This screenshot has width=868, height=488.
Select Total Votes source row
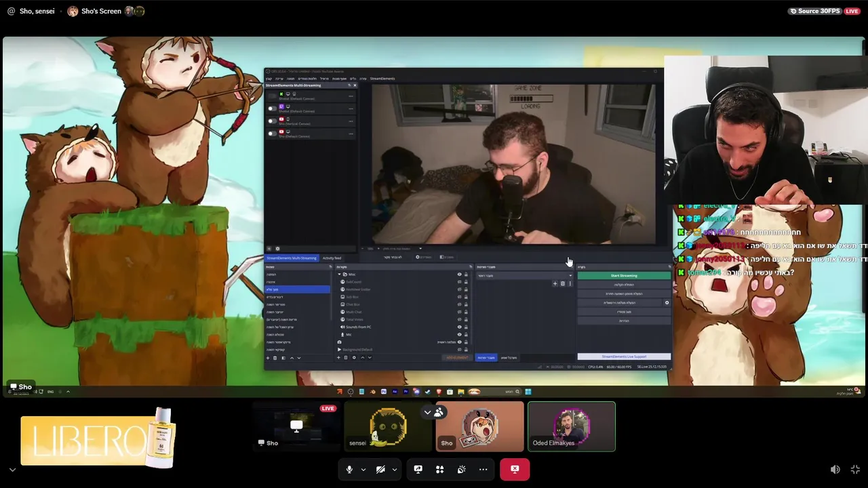click(x=401, y=319)
